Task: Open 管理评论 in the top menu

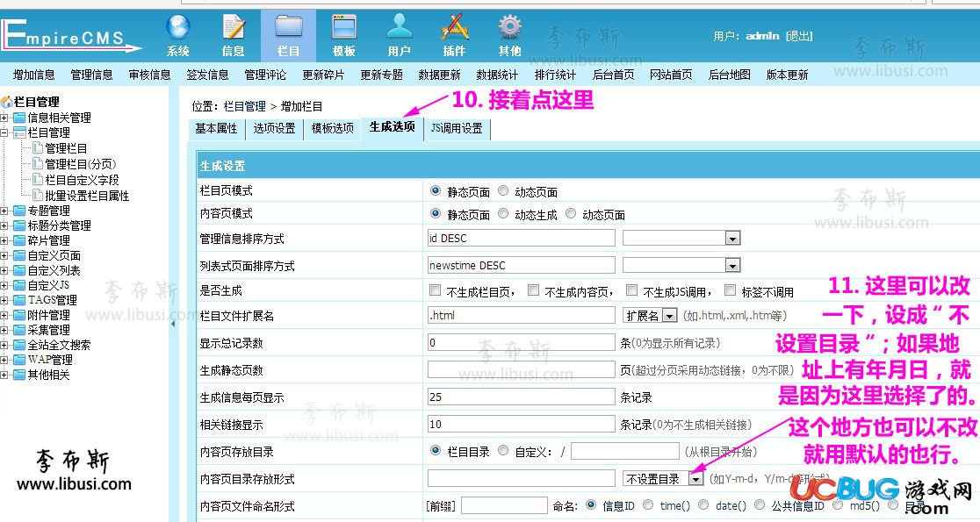Action: coord(265,75)
